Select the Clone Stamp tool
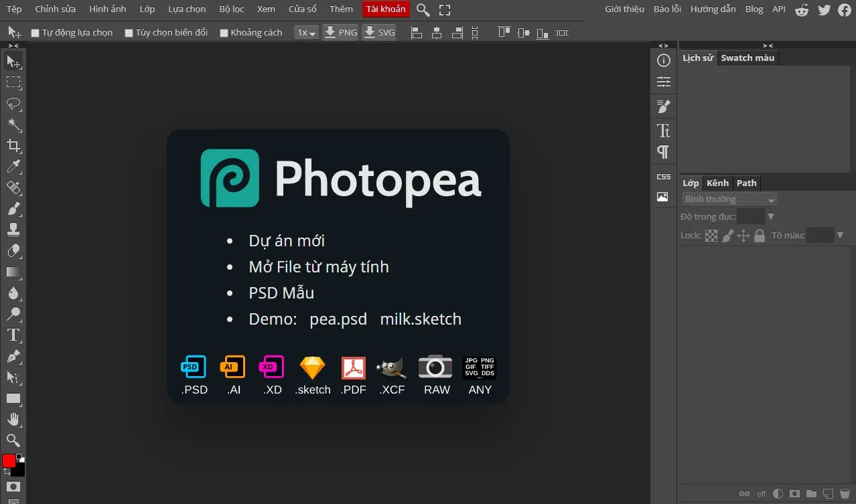The image size is (856, 504). (14, 230)
